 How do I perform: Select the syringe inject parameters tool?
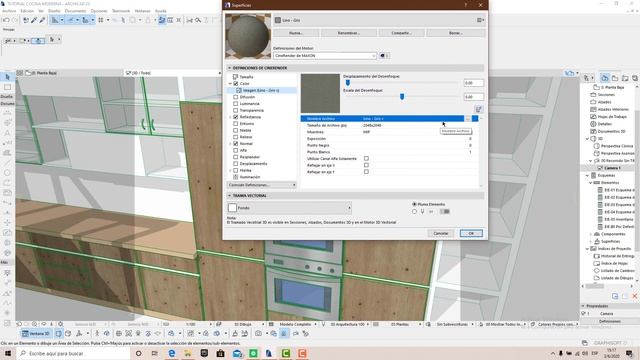[x=42, y=20]
